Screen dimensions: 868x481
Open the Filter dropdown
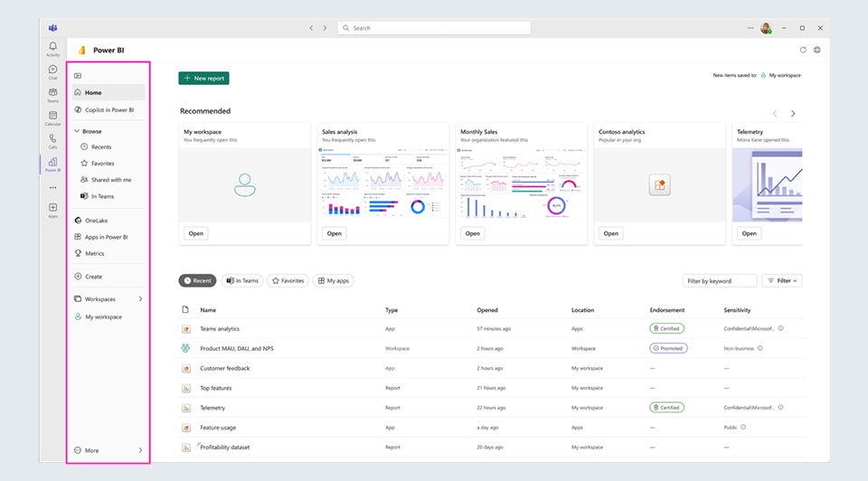click(x=782, y=280)
